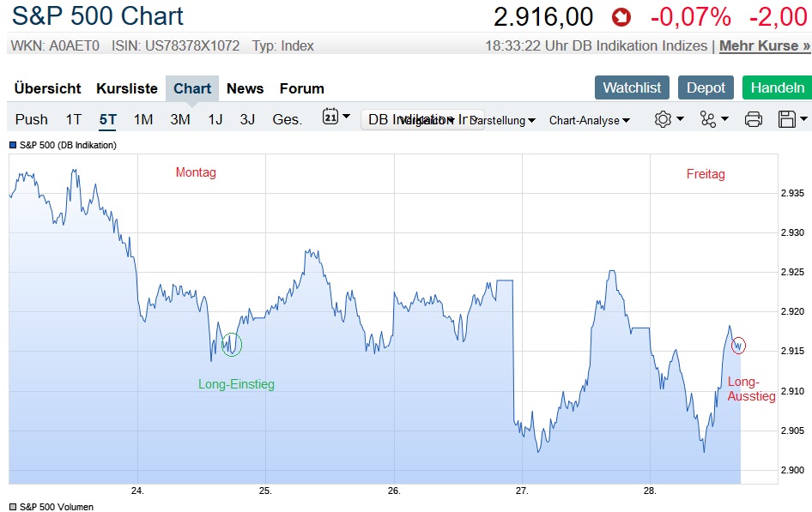Add the index to the Watchlist

[632, 87]
